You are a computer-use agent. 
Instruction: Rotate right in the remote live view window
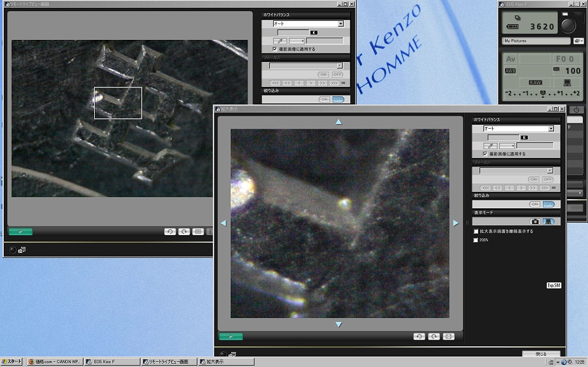click(x=184, y=232)
